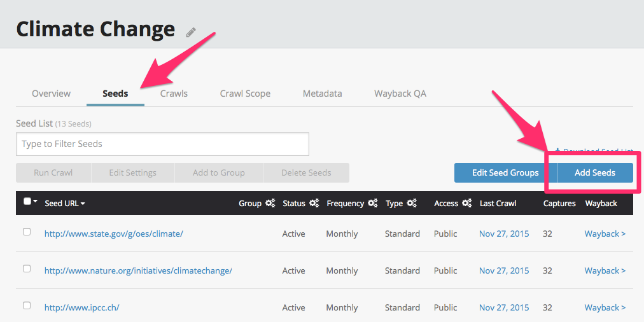The width and height of the screenshot is (644, 322).
Task: Open the http://www.ipcc.ch/ seed link
Action: point(81,307)
